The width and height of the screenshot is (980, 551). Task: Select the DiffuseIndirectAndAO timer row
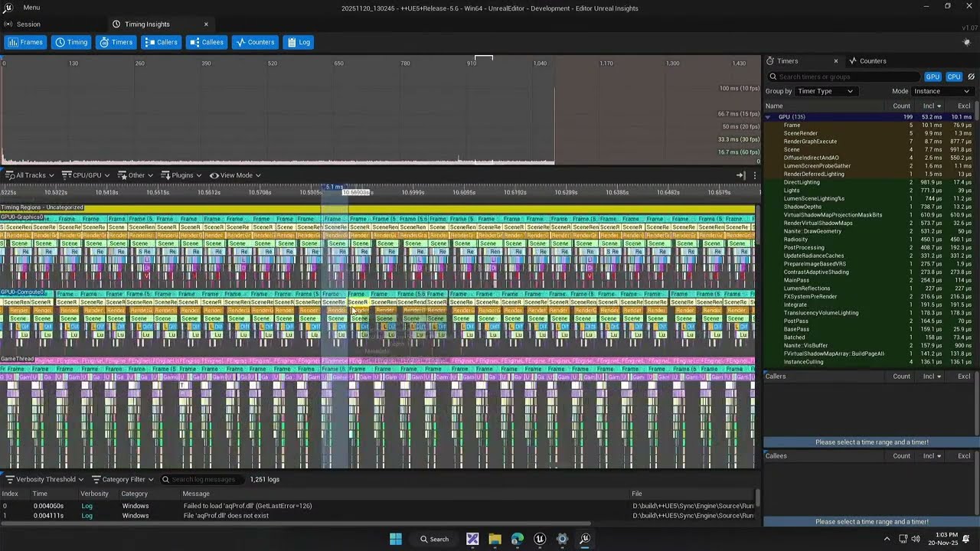[x=868, y=158]
